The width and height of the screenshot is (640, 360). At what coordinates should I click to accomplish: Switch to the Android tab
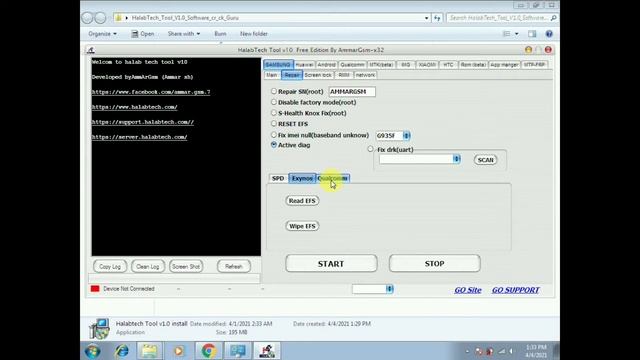pyautogui.click(x=327, y=64)
